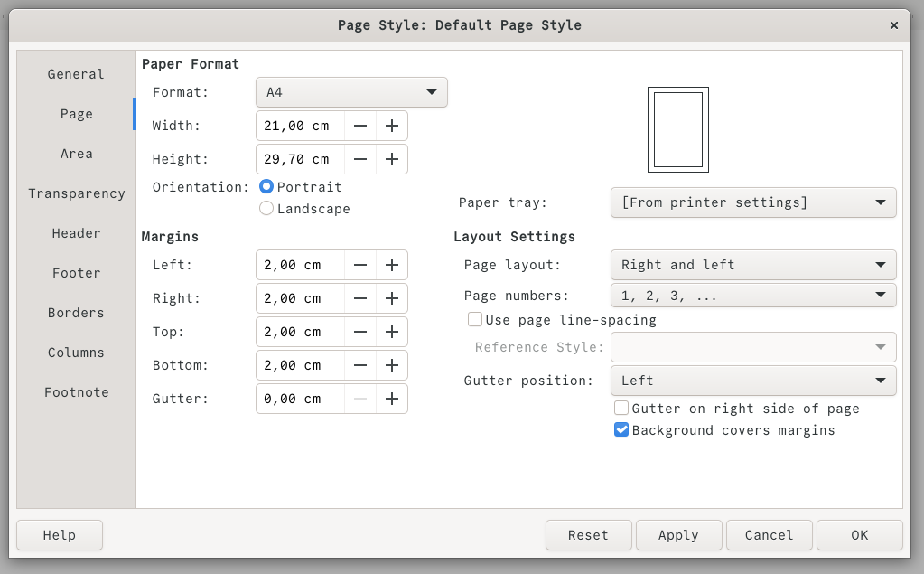
Task: Disable Background covers margins
Action: [x=621, y=429]
